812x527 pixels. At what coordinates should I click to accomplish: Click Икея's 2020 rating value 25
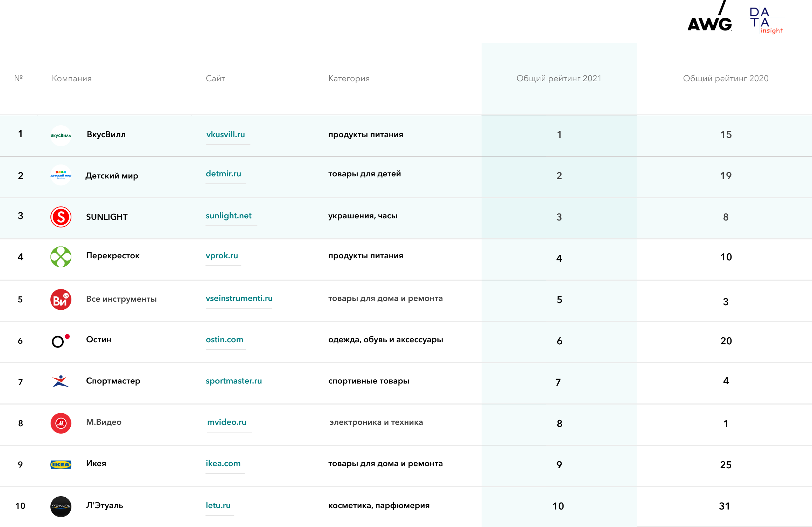(726, 465)
